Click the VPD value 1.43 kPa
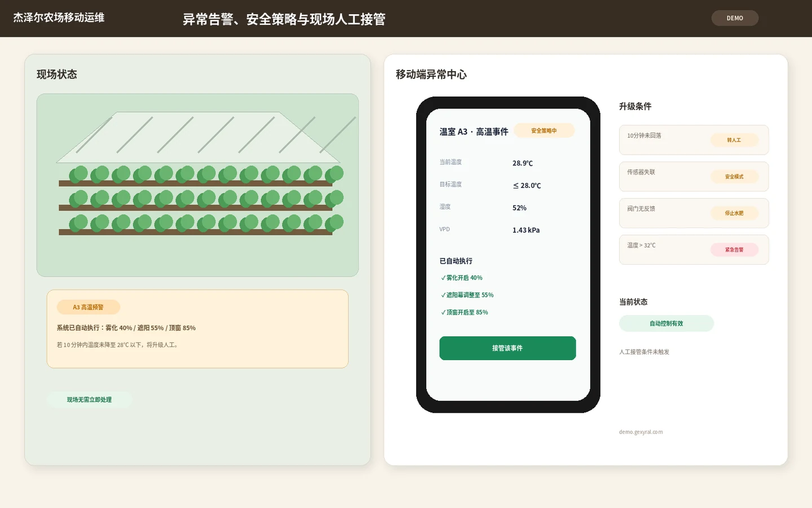Screen dimensions: 812x508 click(x=526, y=230)
